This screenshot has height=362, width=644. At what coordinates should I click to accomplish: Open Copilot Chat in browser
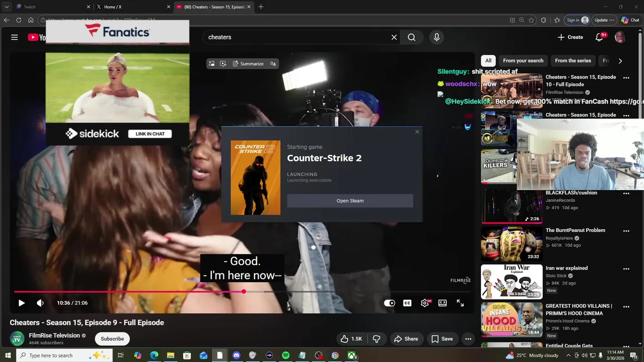click(630, 20)
